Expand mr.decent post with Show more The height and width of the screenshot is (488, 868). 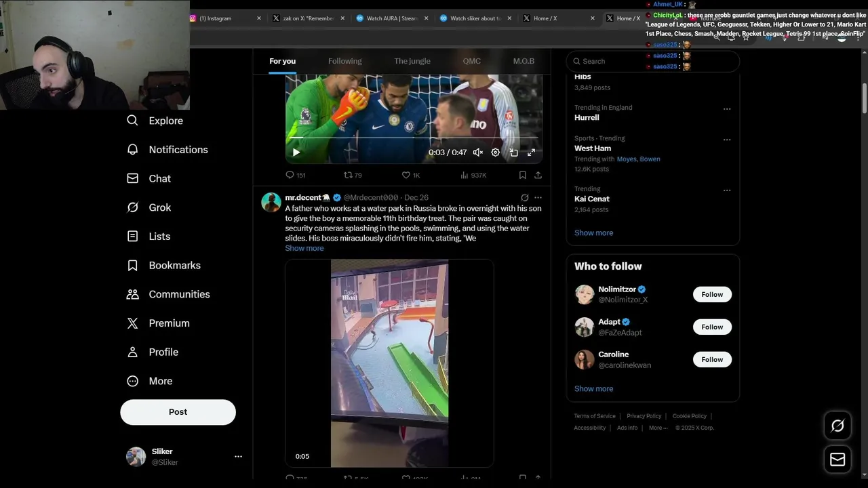(x=304, y=248)
